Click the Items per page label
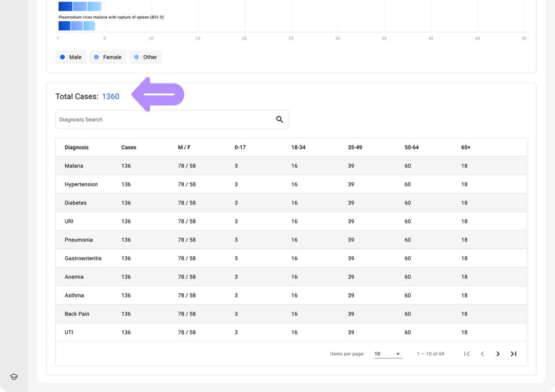The height and width of the screenshot is (392, 555). pos(347,354)
